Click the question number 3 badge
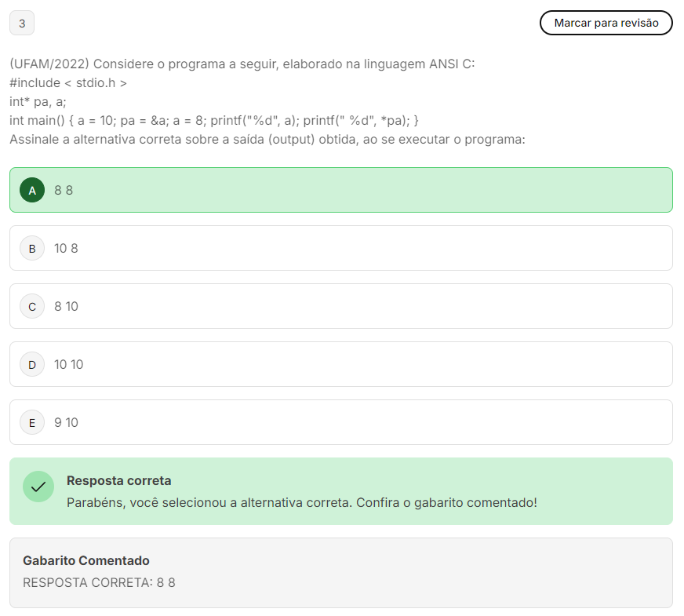 pyautogui.click(x=22, y=24)
